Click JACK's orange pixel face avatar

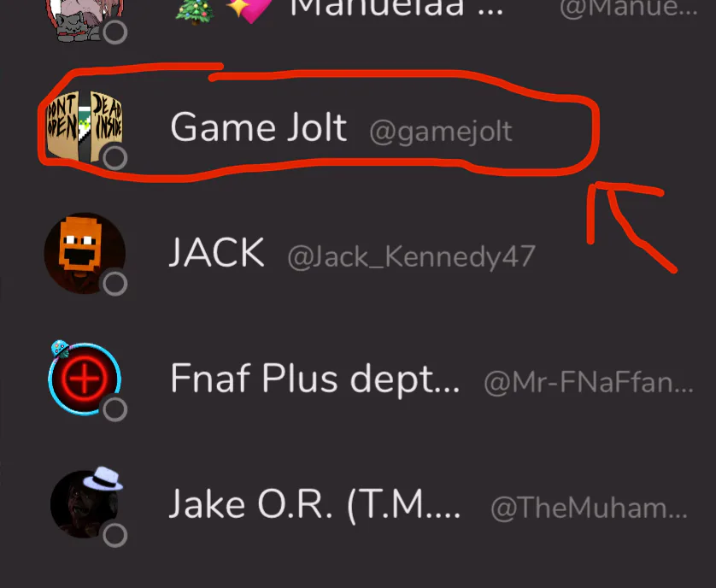tap(85, 253)
